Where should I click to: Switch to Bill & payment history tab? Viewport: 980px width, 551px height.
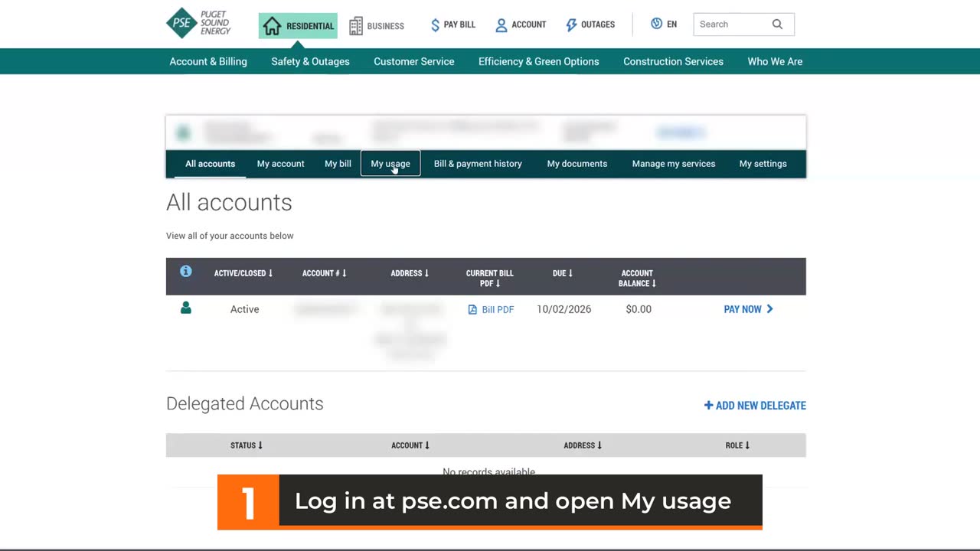pyautogui.click(x=478, y=164)
